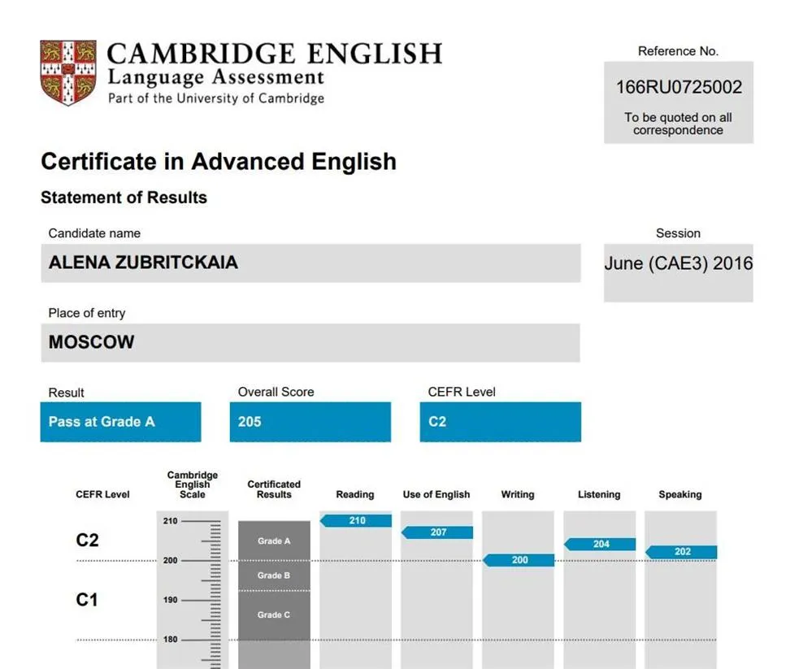Click the 'CEFR Level' label above C2 box
Viewport: 812px width, 669px height.
point(462,392)
